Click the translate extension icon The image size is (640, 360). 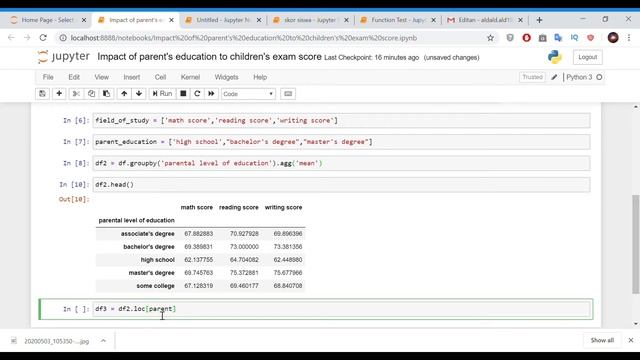click(x=558, y=38)
